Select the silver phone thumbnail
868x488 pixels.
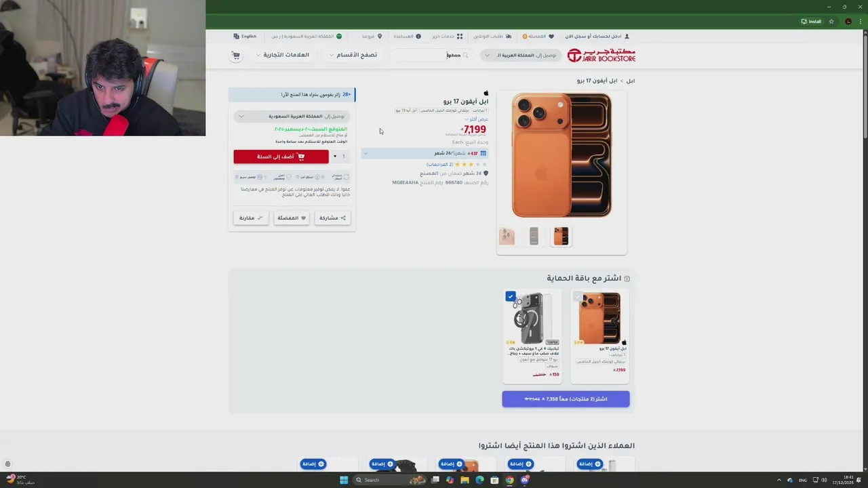coord(534,237)
